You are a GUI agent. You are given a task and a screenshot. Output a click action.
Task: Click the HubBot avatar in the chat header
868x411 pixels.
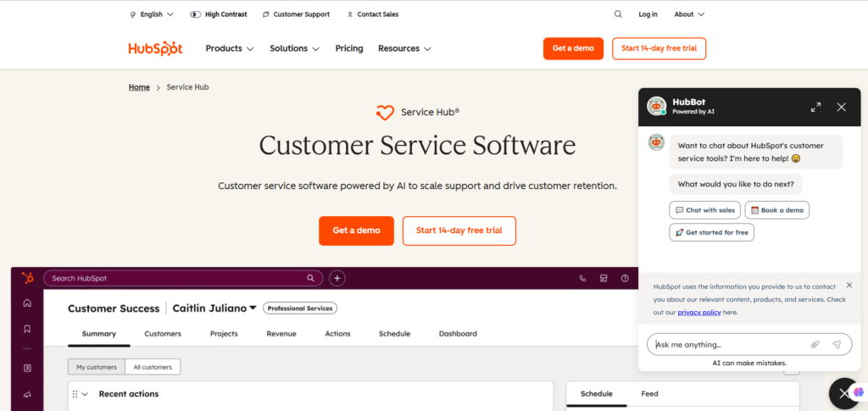coord(657,106)
